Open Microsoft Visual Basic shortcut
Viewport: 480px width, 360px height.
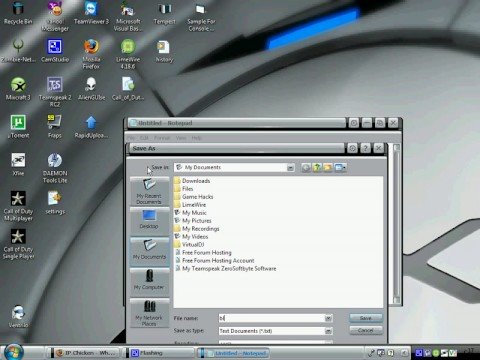click(x=128, y=16)
